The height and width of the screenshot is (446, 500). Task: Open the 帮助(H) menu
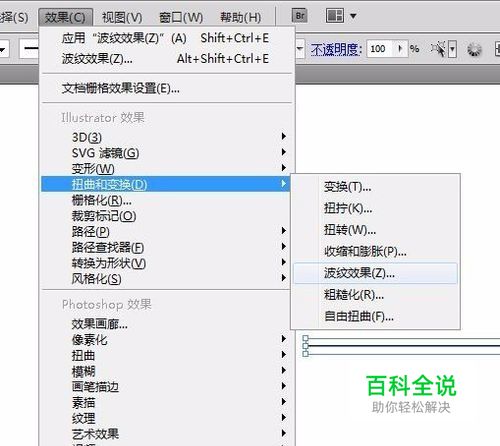[241, 17]
